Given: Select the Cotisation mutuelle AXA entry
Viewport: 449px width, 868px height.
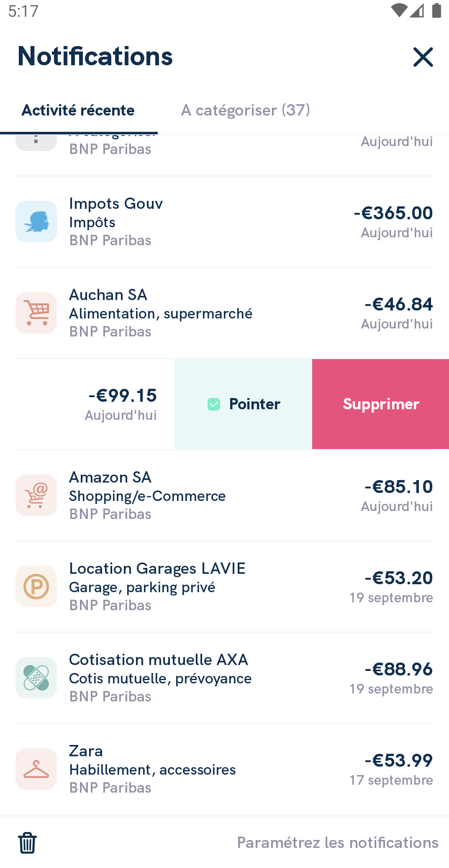Looking at the screenshot, I should [224, 678].
